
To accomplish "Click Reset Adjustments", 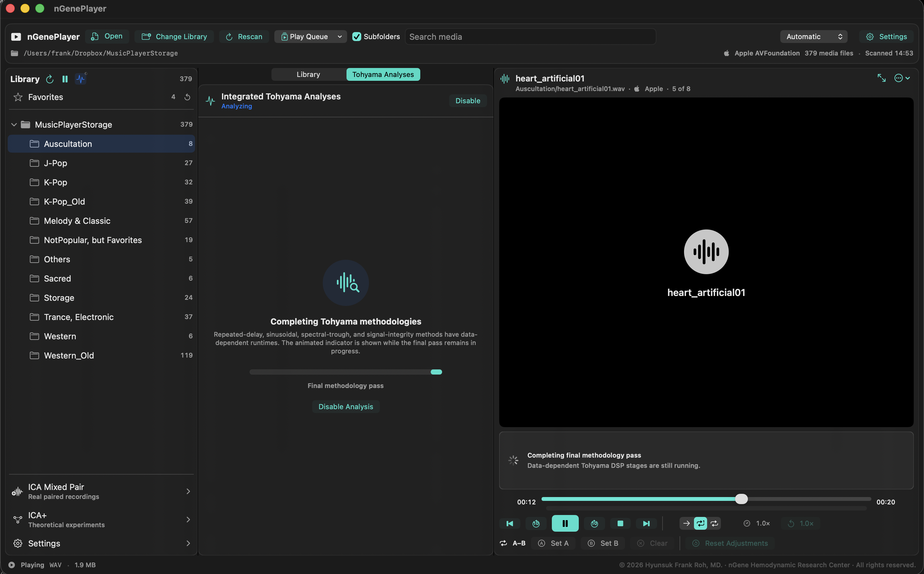I will pos(730,543).
